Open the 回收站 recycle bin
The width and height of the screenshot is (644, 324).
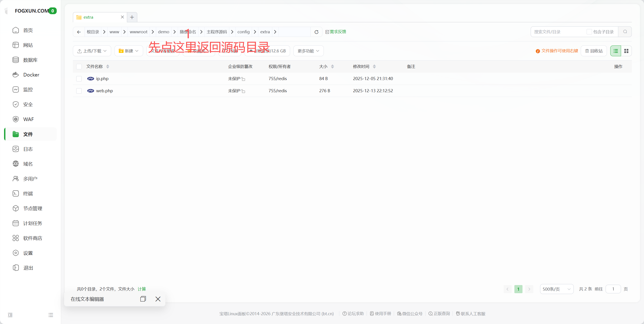[594, 51]
